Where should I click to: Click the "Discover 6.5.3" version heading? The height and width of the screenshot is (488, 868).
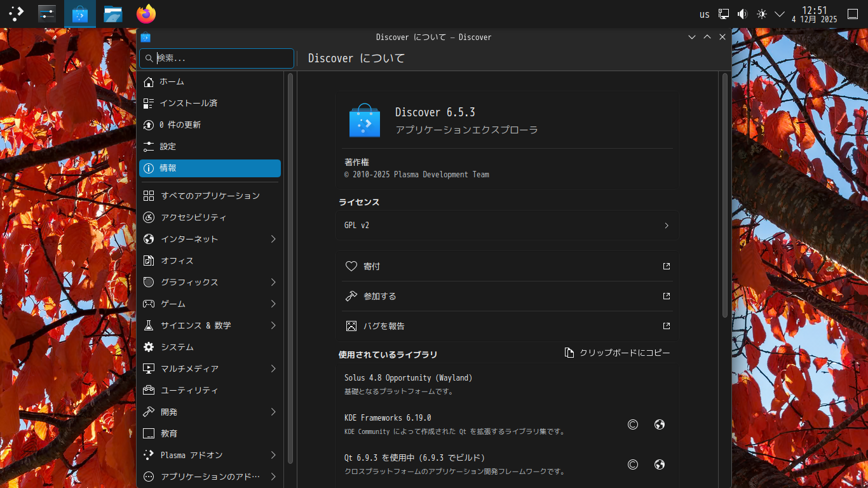click(435, 112)
